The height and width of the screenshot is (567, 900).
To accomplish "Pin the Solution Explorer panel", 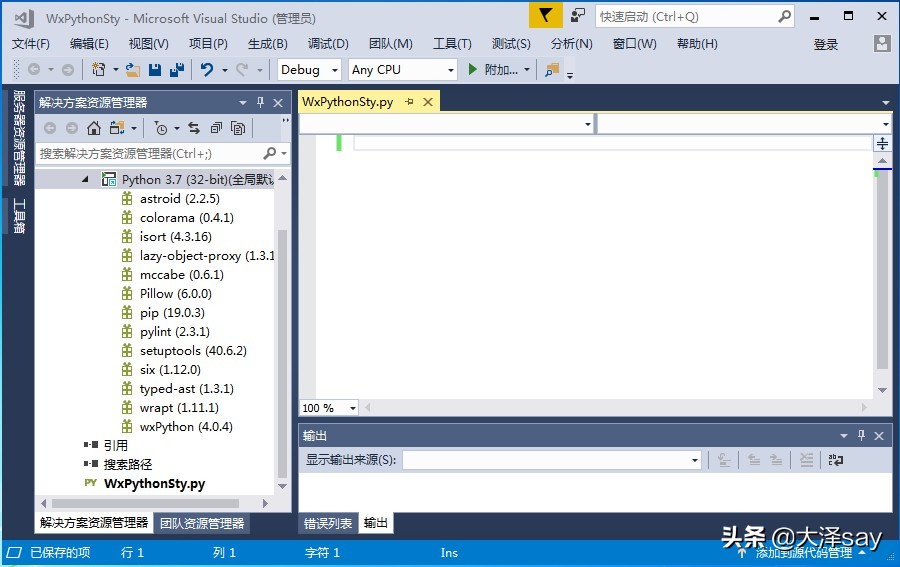I will point(260,102).
